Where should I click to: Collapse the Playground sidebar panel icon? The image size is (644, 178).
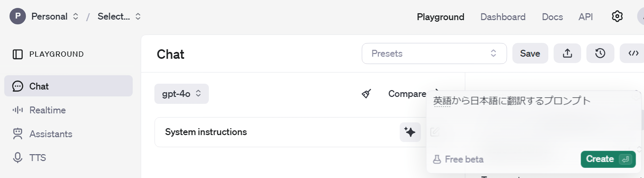[18, 54]
